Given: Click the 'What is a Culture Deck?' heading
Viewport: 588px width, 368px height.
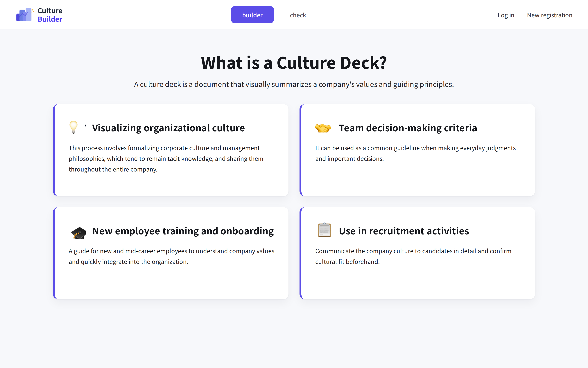Looking at the screenshot, I should coord(294,63).
